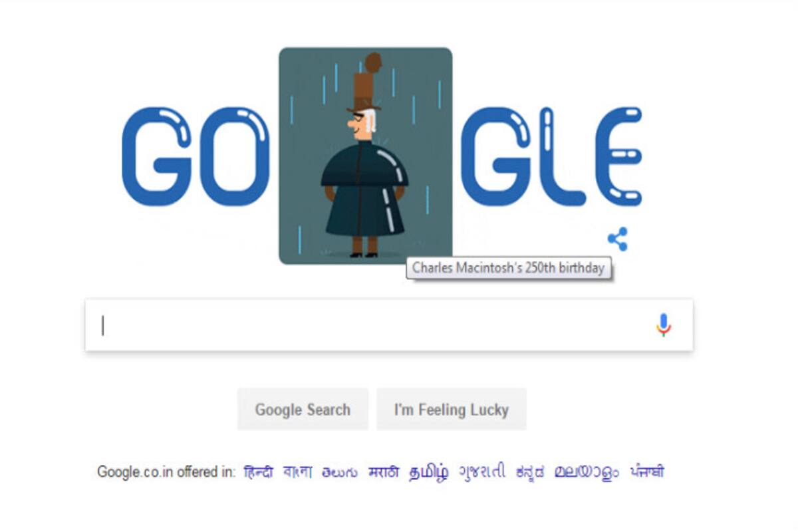Select the Telugu (తెలుగు) language link
The width and height of the screenshot is (798, 532).
point(340,472)
